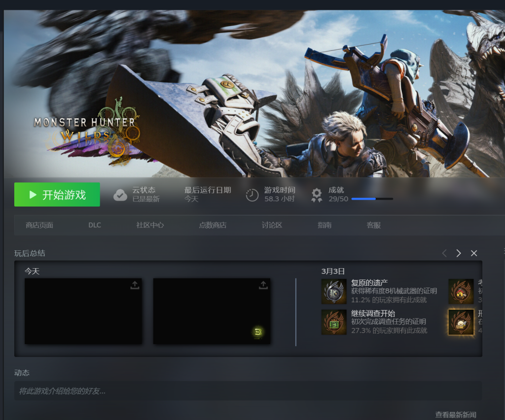
Task: Click the 查看最新新闻 link
Action: (x=456, y=415)
